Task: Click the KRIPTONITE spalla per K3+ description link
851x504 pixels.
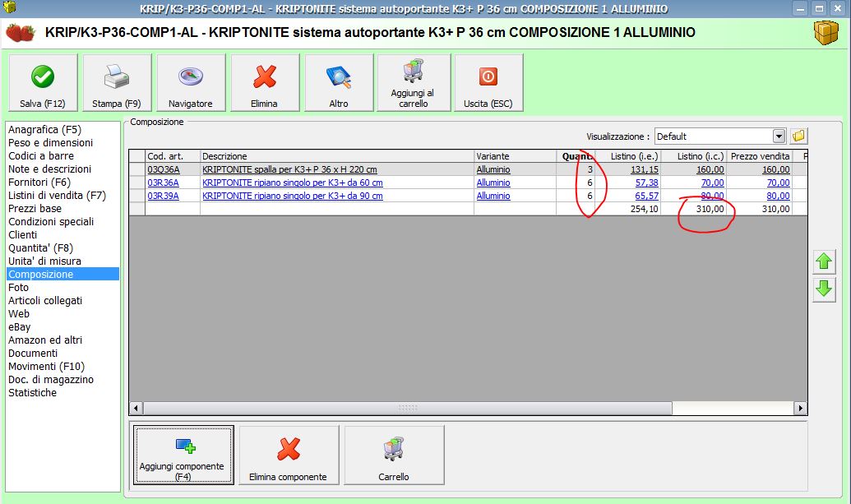Action: pyautogui.click(x=289, y=169)
